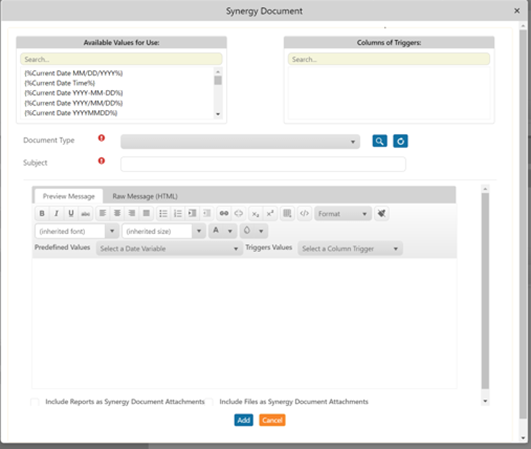The height and width of the screenshot is (449, 531).
Task: Select {%Current Date YYYYMMDD%} value
Action: click(71, 113)
